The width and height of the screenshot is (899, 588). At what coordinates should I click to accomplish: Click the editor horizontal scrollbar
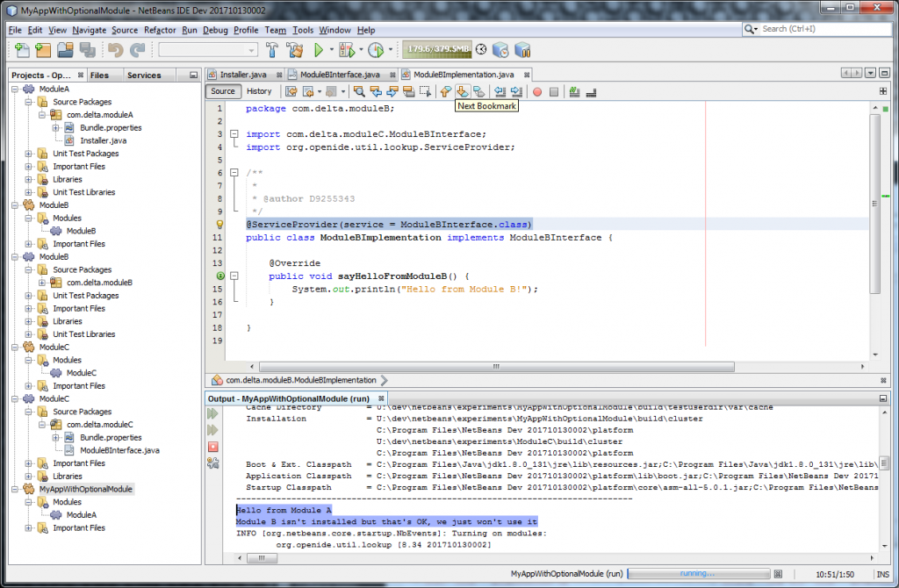497,366
